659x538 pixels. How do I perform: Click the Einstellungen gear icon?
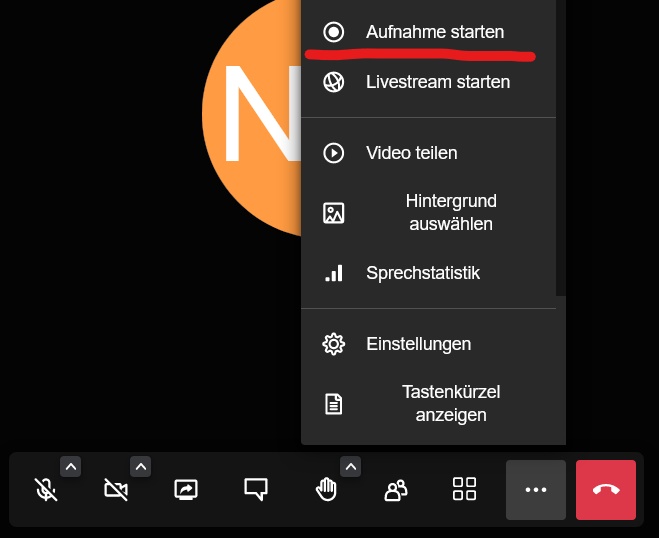pyautogui.click(x=334, y=344)
